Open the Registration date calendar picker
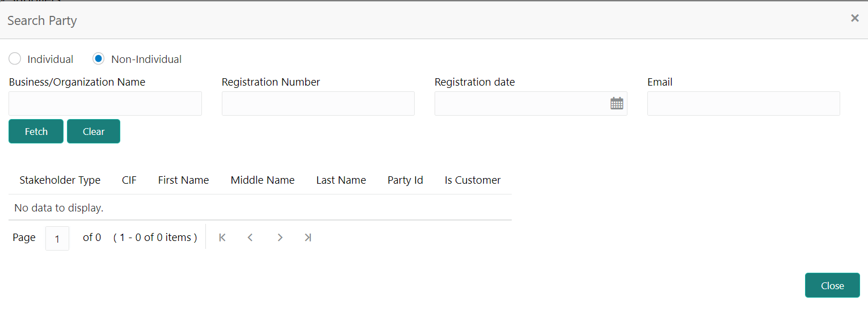 (617, 103)
